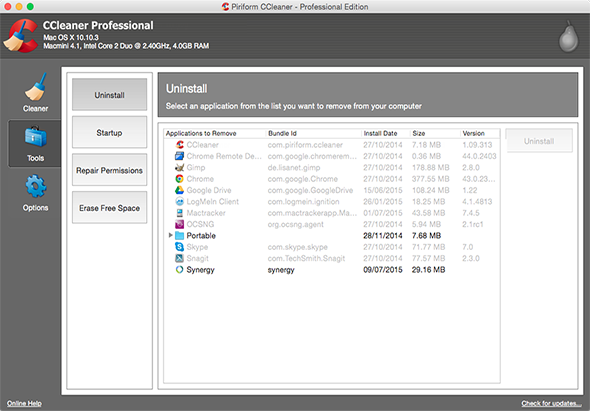Click bundle id com.skype.skype
Viewport: 590px width, 411px height.
click(298, 247)
